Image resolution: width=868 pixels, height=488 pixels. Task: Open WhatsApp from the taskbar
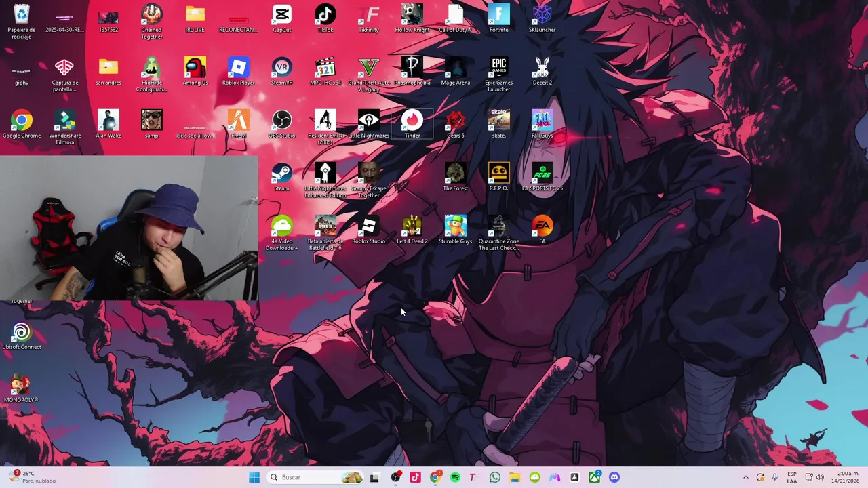coord(495,477)
